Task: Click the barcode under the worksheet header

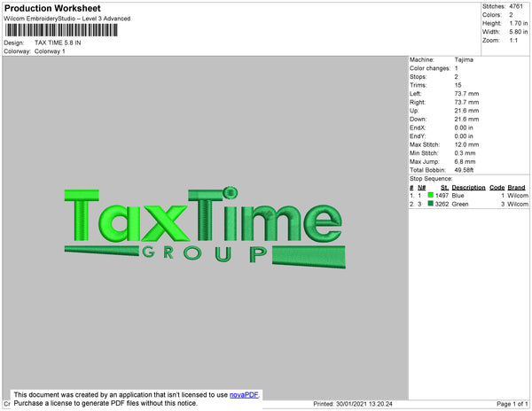Action: point(61,30)
